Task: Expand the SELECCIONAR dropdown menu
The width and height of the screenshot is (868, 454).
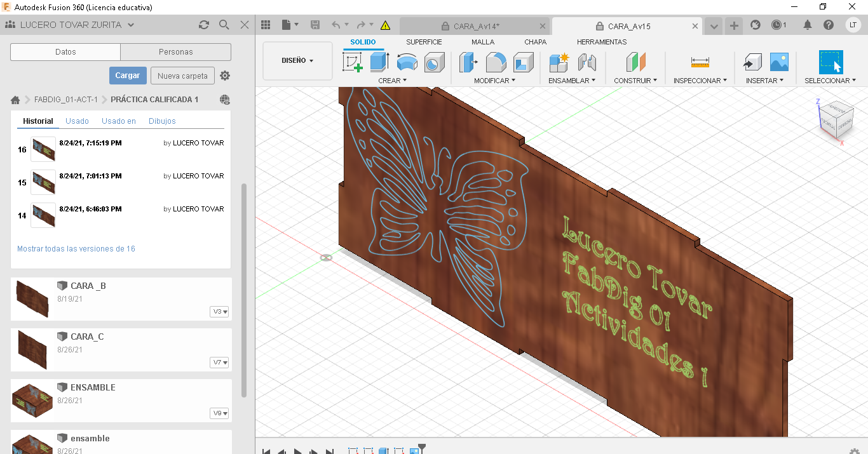Action: coord(830,81)
